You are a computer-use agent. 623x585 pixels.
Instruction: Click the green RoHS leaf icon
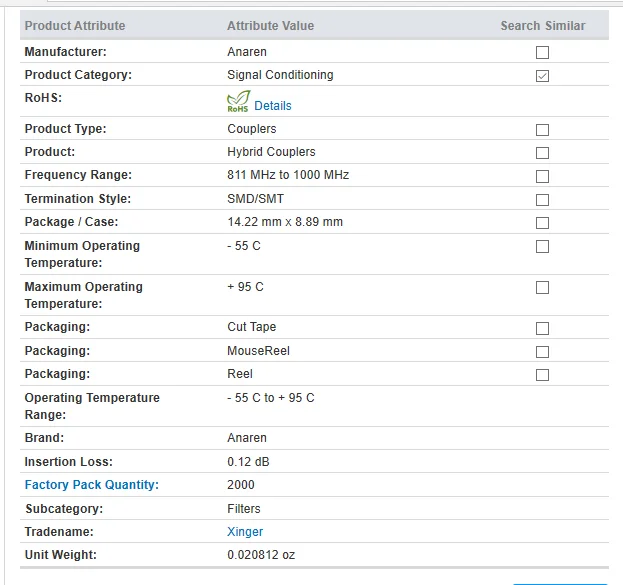[238, 101]
